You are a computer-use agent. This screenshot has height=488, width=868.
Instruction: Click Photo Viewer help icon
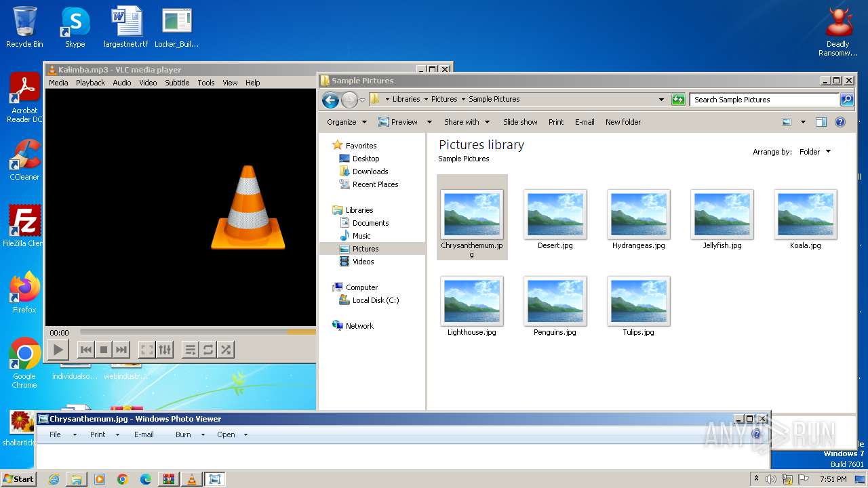click(x=757, y=434)
